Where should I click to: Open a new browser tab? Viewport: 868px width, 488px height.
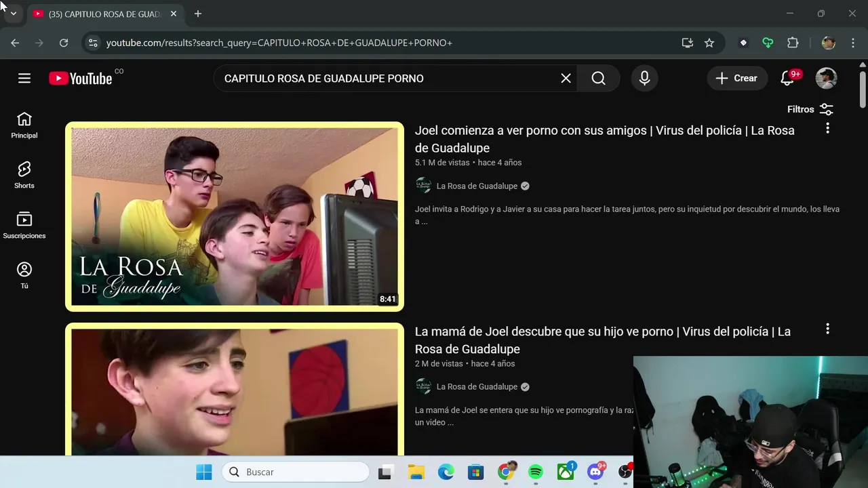197,14
